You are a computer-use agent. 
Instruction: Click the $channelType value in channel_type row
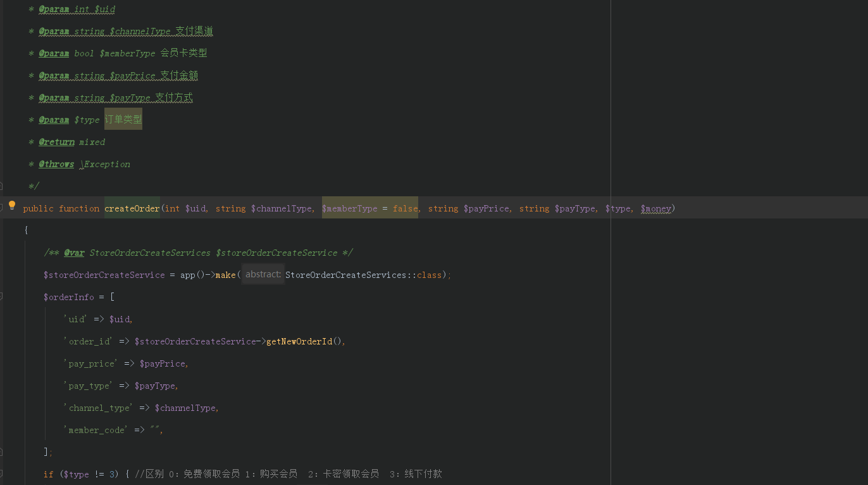185,408
